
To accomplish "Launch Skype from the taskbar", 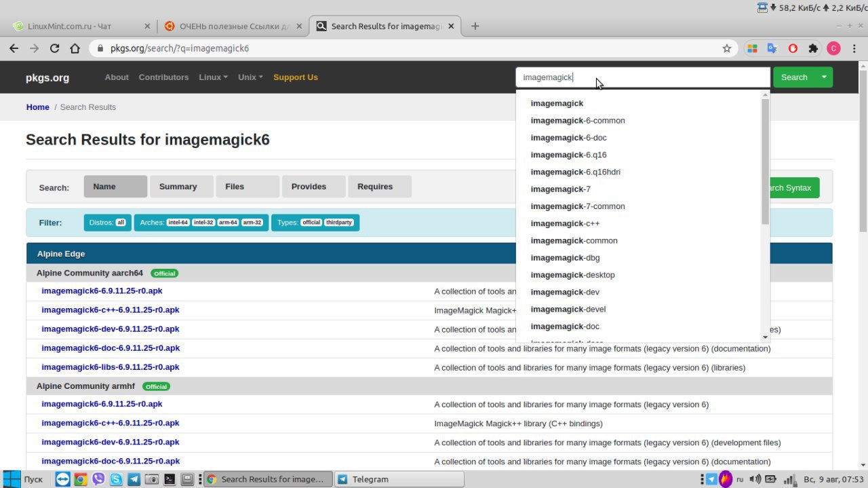I will pos(116,479).
